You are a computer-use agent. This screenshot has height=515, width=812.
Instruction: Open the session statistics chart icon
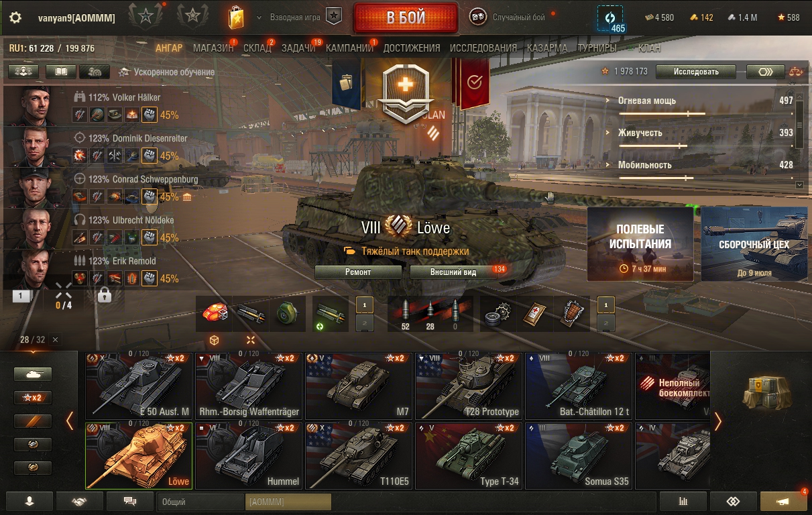coord(683,501)
